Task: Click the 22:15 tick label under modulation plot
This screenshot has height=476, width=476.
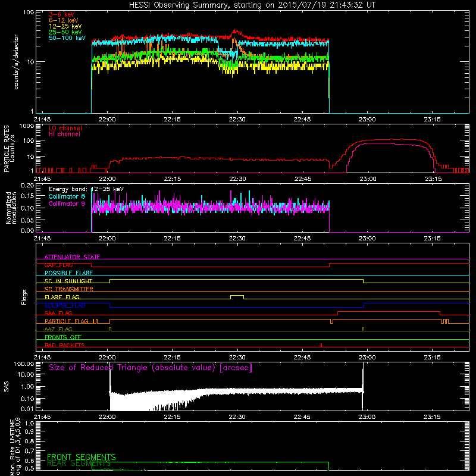Action: [172, 239]
